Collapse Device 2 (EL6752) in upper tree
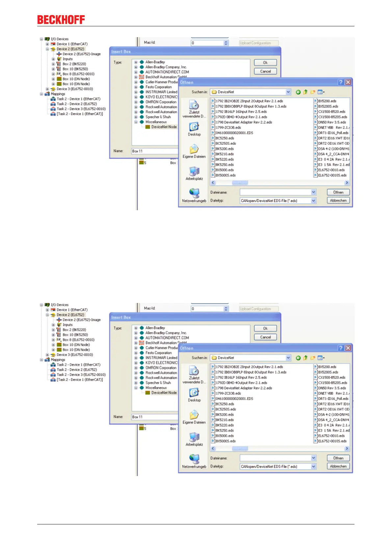The width and height of the screenshot is (392, 554). tap(47, 49)
